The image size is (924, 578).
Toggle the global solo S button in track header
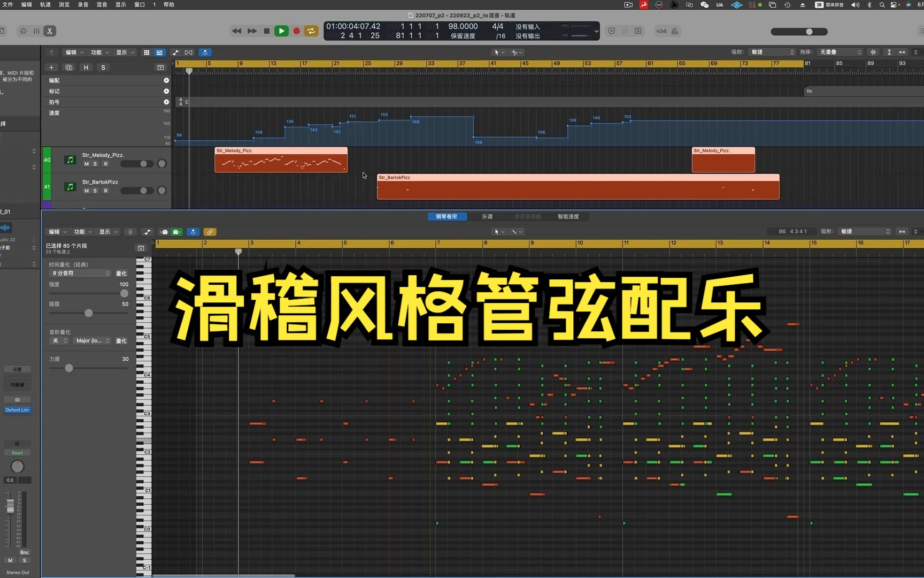click(103, 67)
